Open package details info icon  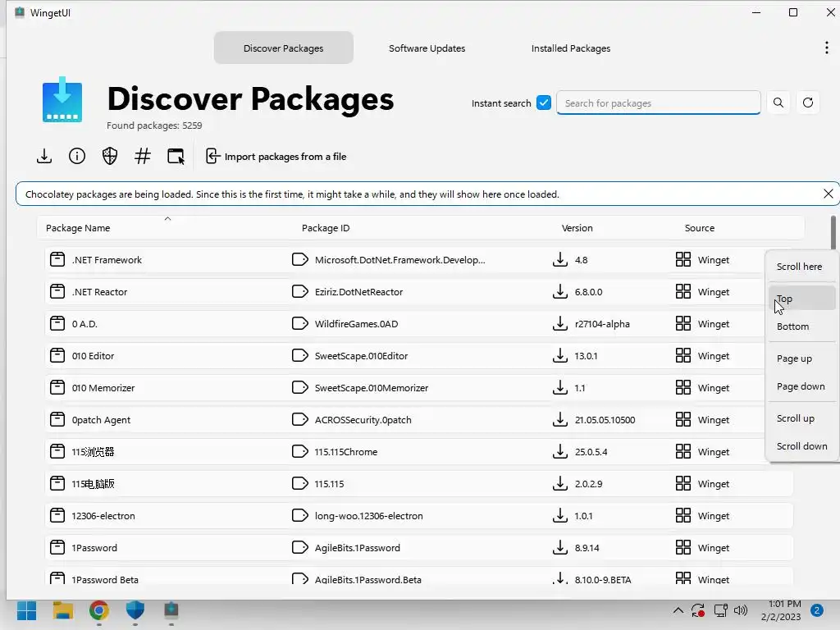(x=77, y=157)
